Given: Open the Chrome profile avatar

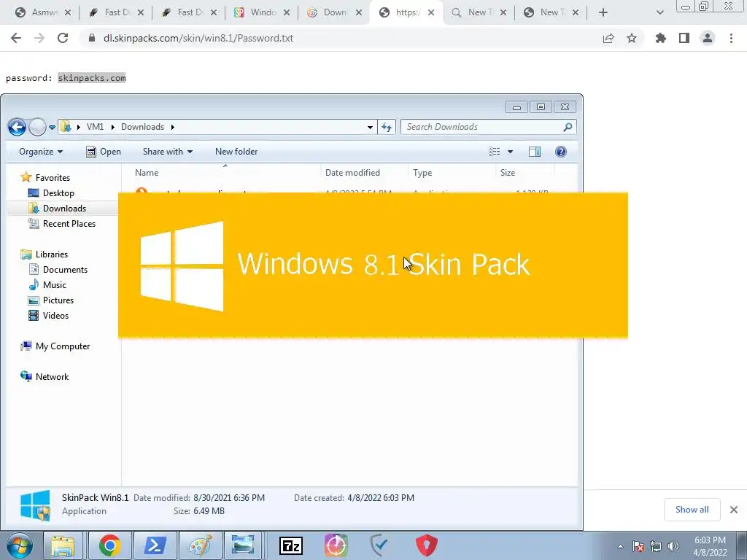Looking at the screenshot, I should (x=708, y=38).
